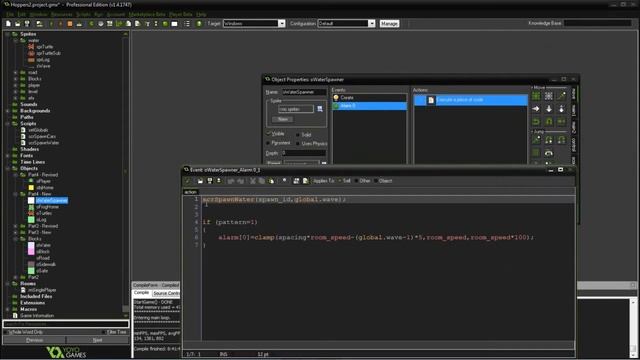The width and height of the screenshot is (640, 360).
Task: Redo in code editor toolbar
Action: [x=240, y=181]
